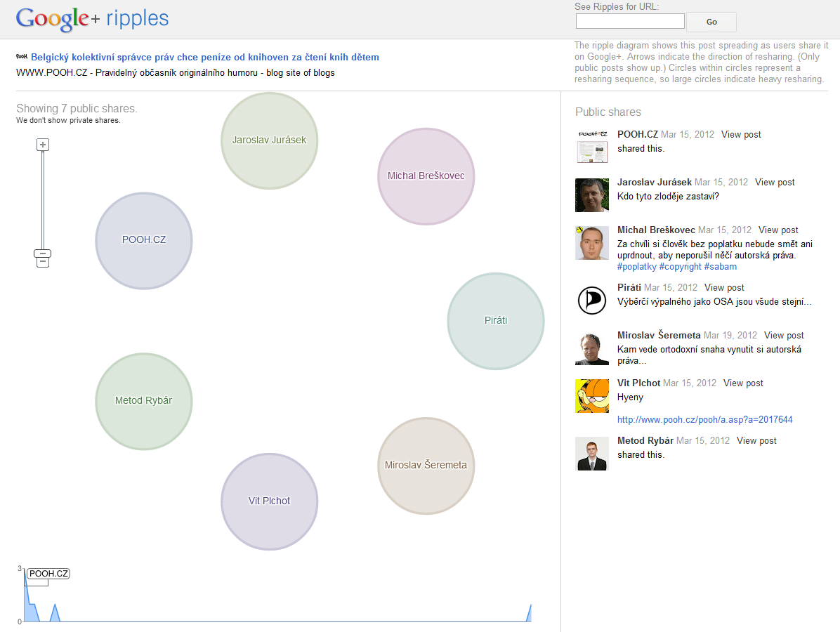Open Michal Breškovec profile name link

(x=656, y=230)
